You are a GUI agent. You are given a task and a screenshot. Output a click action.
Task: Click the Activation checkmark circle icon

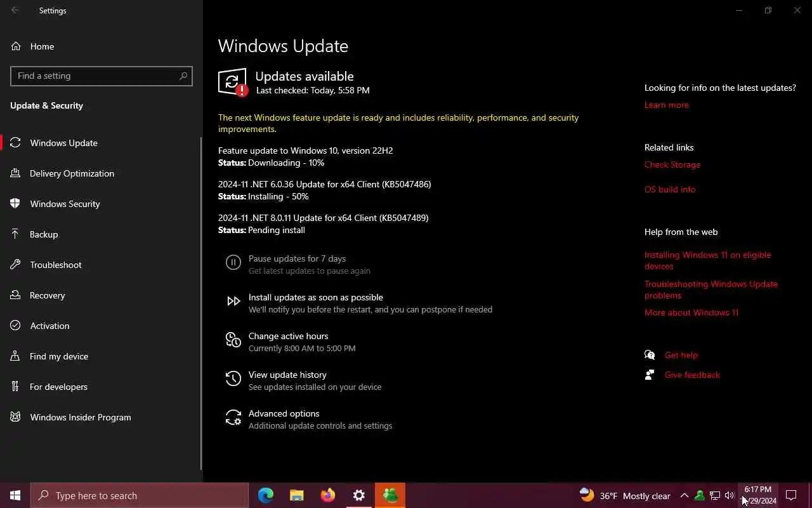click(16, 326)
